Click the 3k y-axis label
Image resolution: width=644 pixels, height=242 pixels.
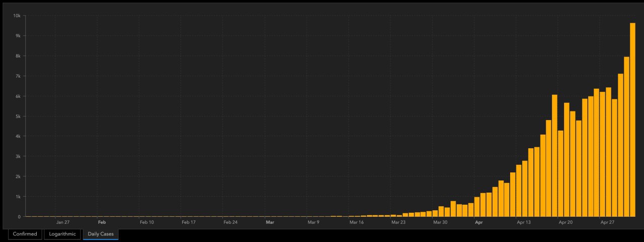(x=18, y=156)
